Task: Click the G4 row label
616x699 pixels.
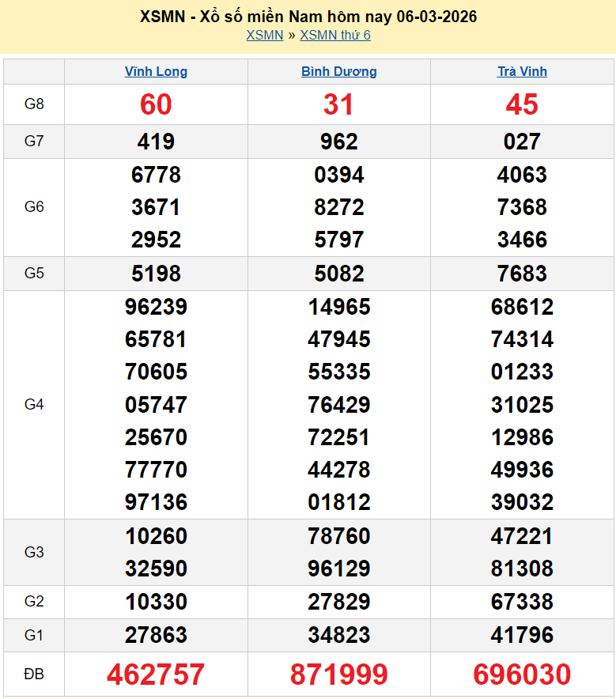Action: point(34,405)
